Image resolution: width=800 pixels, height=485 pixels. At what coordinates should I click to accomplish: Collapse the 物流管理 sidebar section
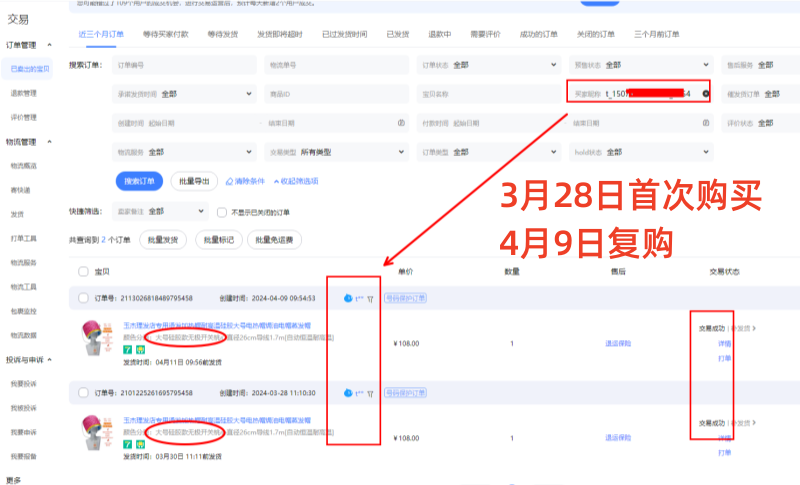pos(49,142)
